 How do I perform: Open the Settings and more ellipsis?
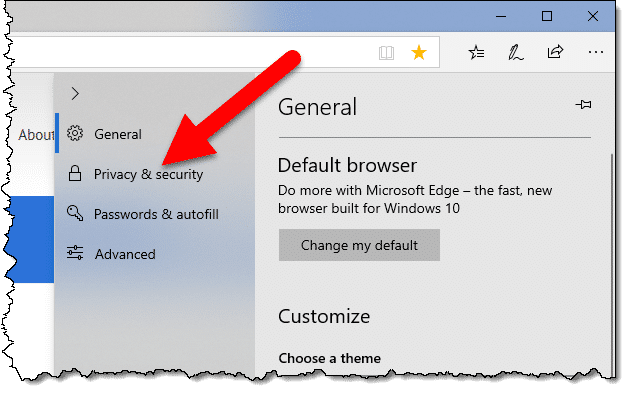596,52
